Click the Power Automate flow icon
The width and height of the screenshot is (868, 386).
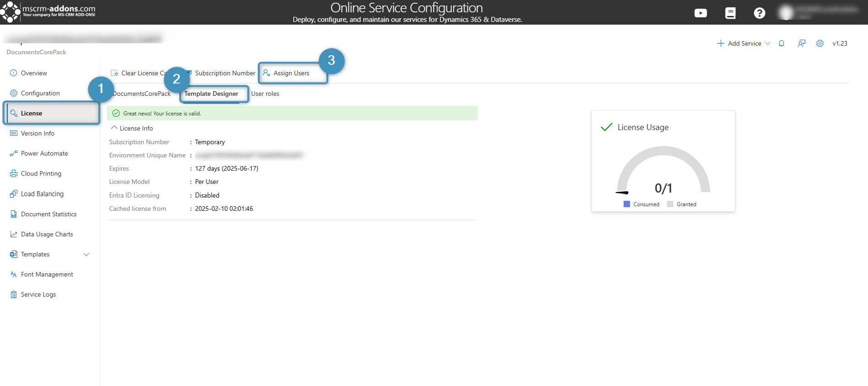(14, 153)
